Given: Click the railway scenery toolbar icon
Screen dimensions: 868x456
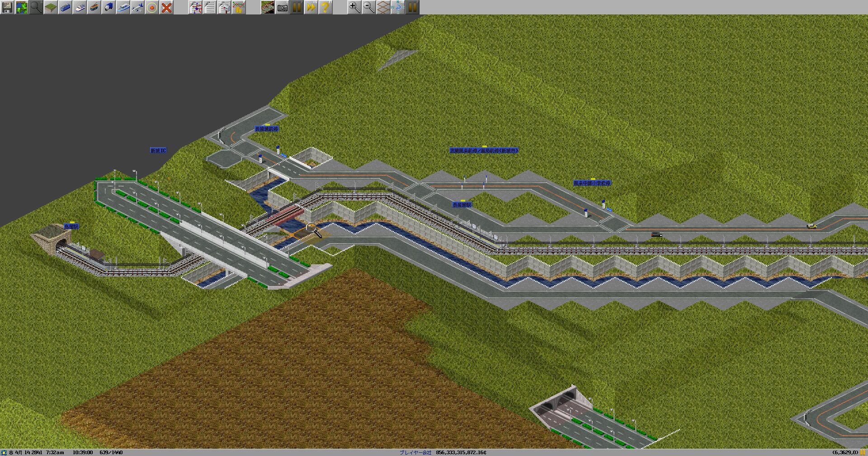Looking at the screenshot, I should coord(268,7).
